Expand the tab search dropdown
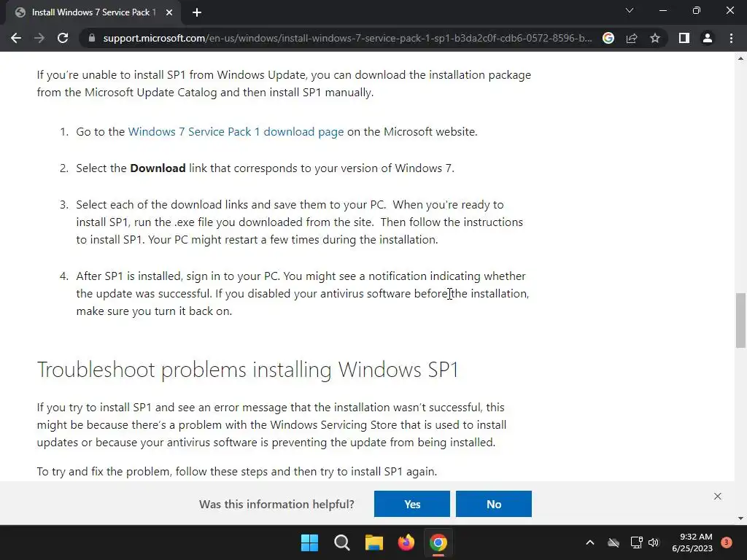This screenshot has width=747, height=560. [630, 10]
